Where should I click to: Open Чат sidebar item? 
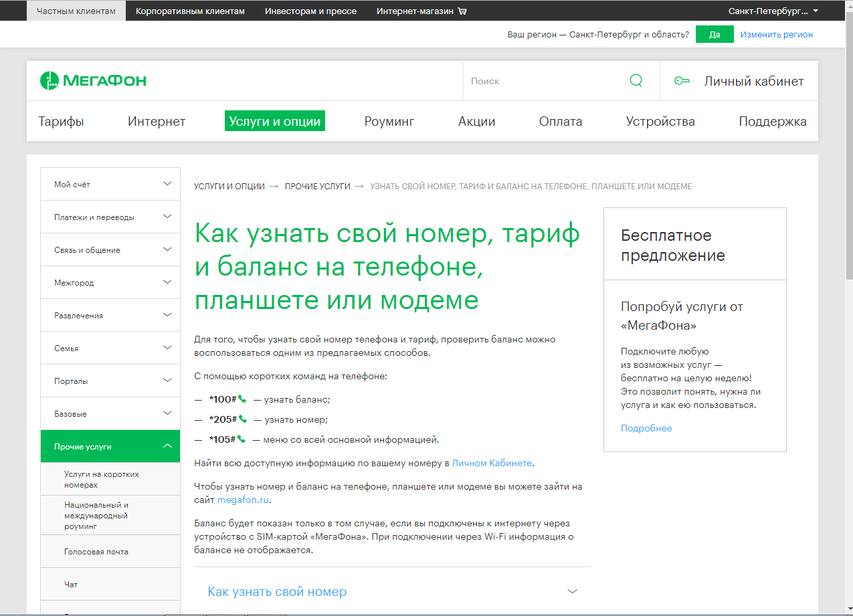[110, 585]
